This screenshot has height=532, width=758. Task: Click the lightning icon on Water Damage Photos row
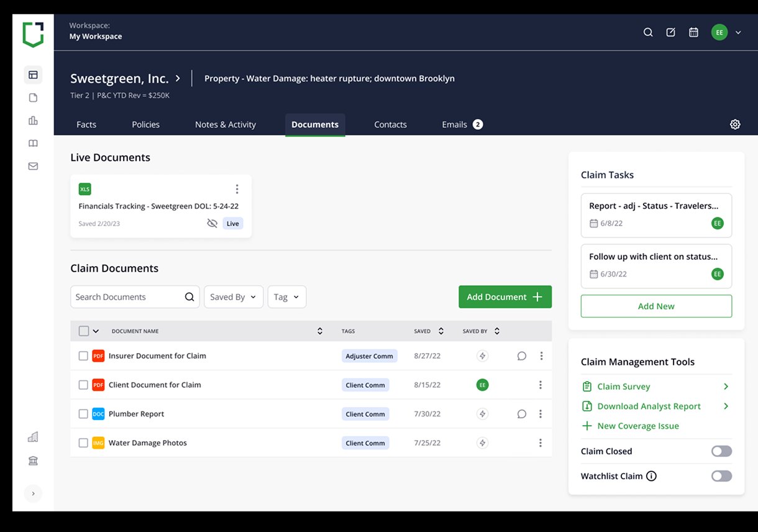click(482, 443)
